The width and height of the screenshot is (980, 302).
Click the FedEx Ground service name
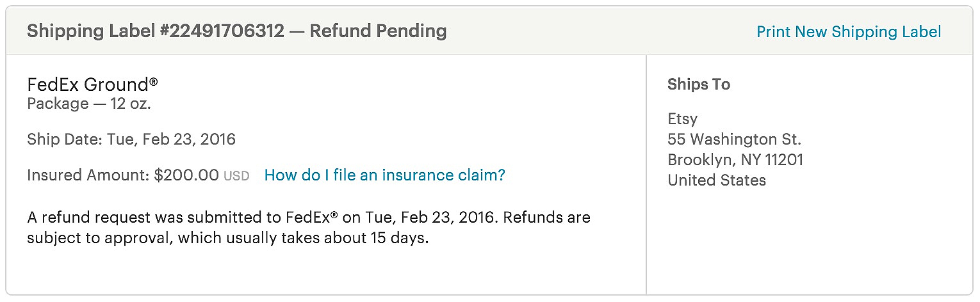(x=93, y=84)
